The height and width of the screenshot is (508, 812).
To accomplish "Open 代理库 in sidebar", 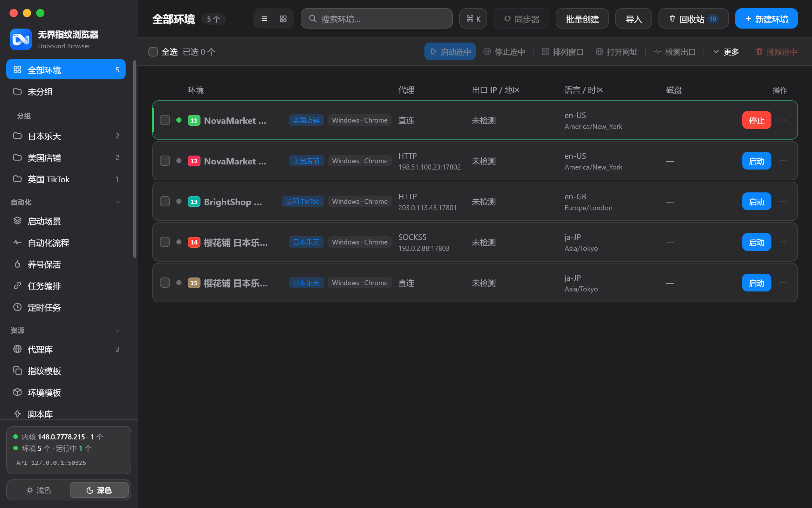I will [x=66, y=350].
